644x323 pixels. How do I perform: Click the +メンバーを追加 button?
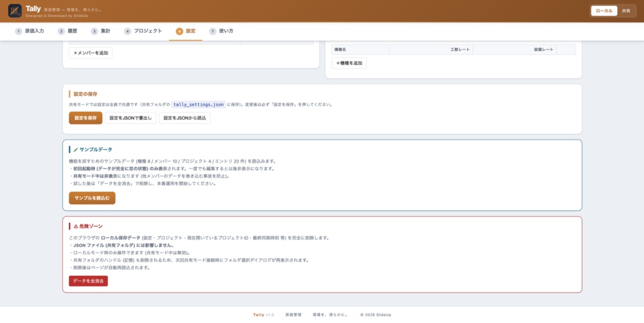pyautogui.click(x=91, y=53)
